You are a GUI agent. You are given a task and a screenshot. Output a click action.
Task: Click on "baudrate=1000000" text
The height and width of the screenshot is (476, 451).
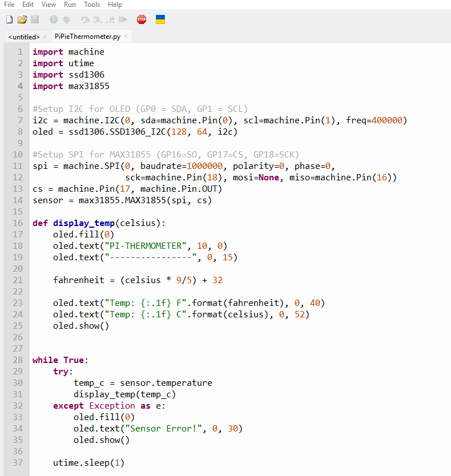(x=182, y=166)
